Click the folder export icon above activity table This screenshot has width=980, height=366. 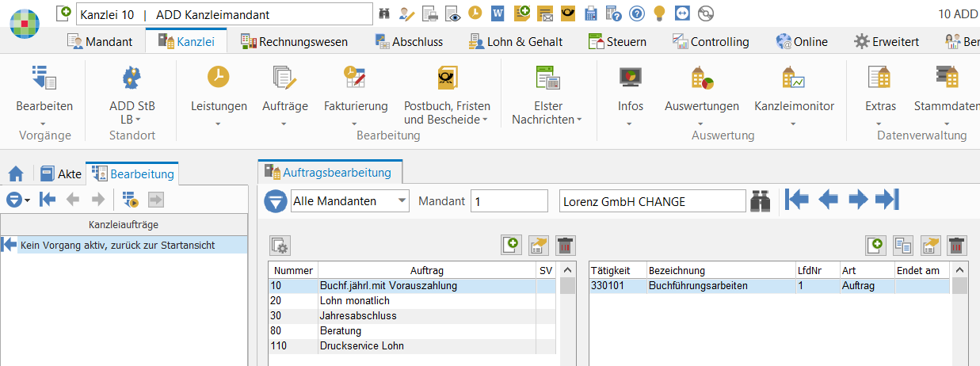point(930,246)
